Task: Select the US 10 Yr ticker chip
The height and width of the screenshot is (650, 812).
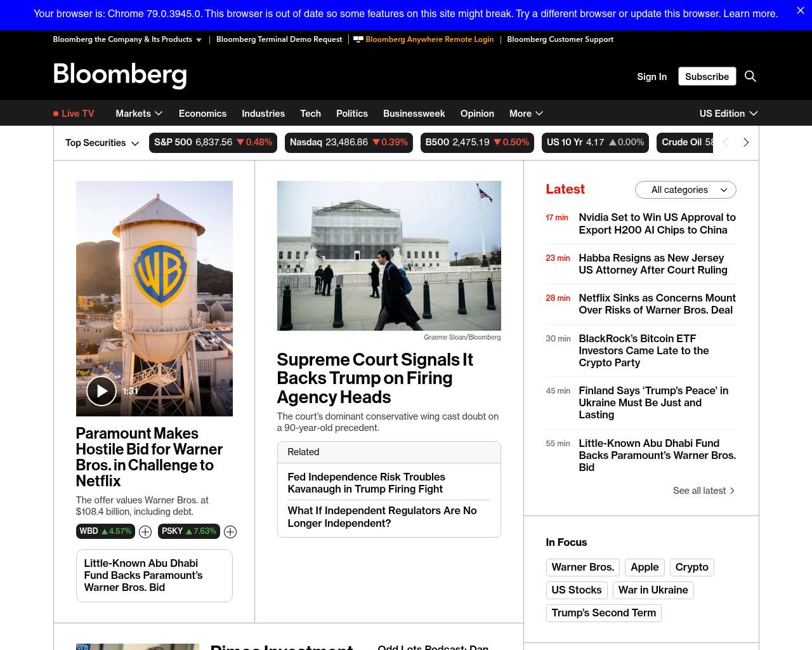Action: [x=596, y=143]
